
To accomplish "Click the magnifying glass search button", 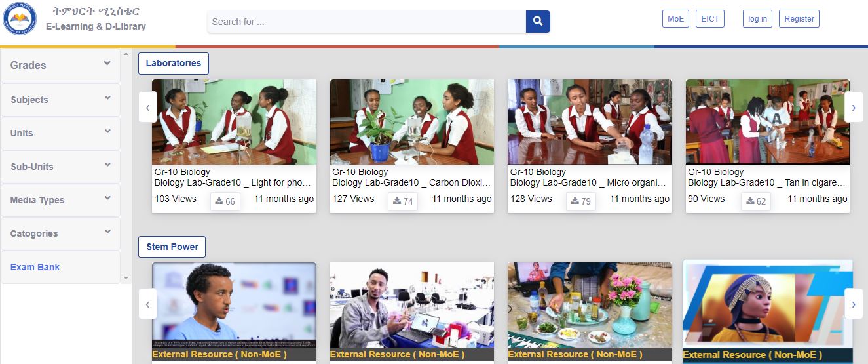I will click(x=538, y=22).
